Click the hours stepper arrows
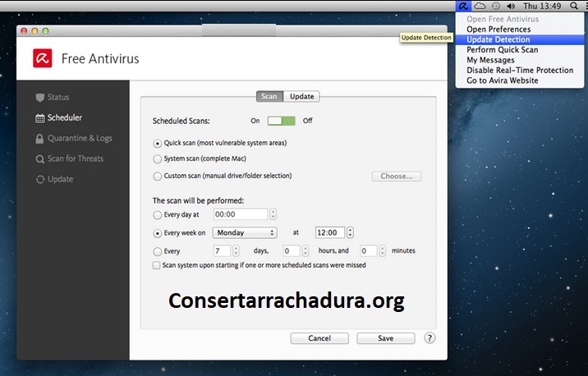 [305, 250]
